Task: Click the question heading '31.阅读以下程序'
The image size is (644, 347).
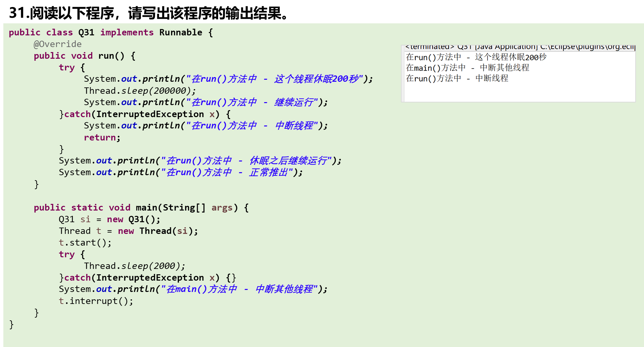Action: pos(149,13)
